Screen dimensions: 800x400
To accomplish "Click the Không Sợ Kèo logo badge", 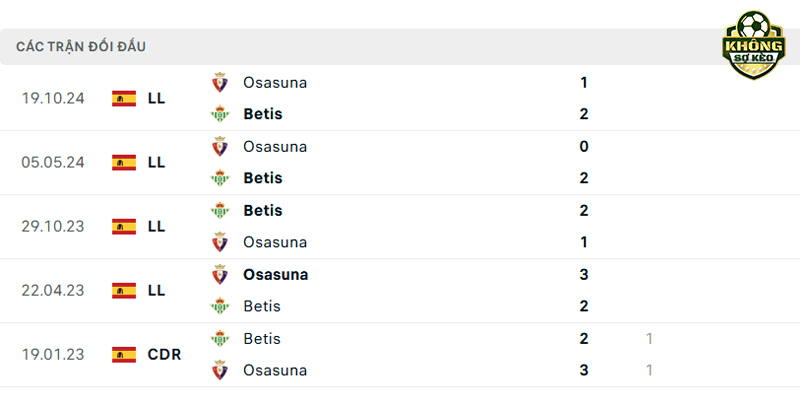I will click(x=754, y=45).
